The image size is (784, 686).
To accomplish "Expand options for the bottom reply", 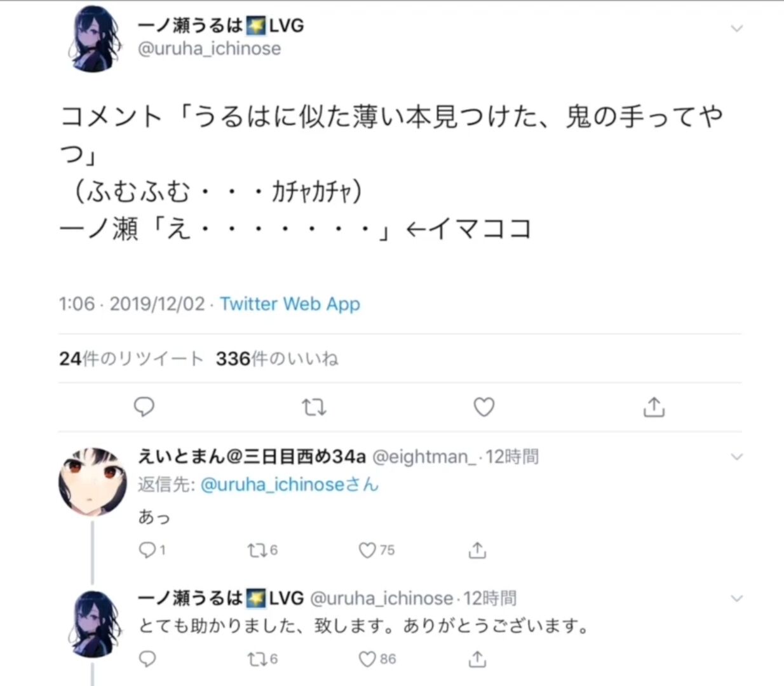I will (x=736, y=598).
